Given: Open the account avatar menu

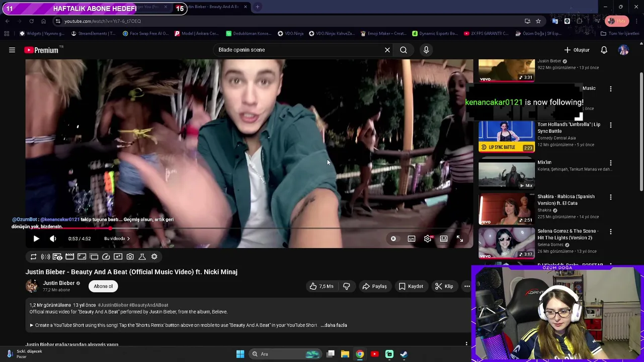Looking at the screenshot, I should point(623,50).
